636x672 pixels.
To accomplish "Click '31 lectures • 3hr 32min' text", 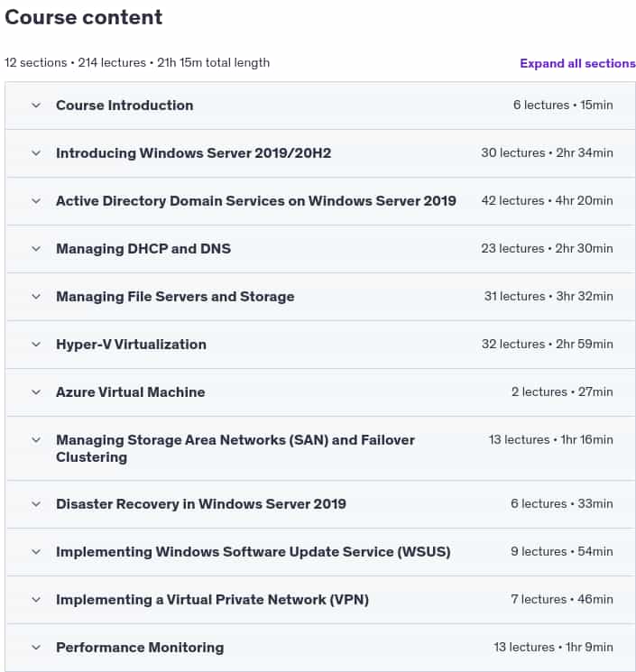I will (x=548, y=296).
